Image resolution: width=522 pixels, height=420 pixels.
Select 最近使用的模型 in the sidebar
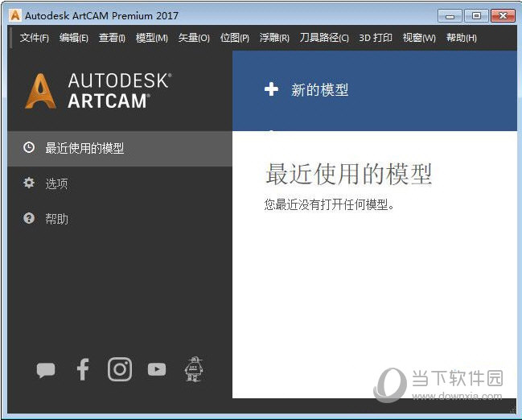(x=84, y=148)
